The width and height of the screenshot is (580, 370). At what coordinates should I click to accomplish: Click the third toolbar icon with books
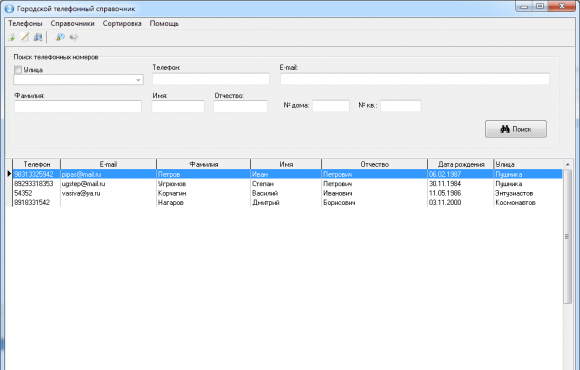[x=38, y=37]
